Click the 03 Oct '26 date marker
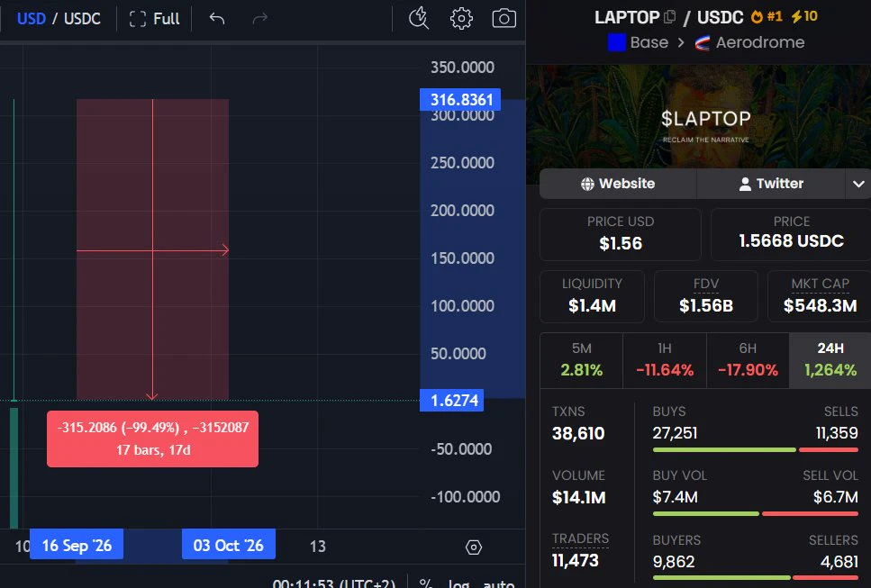Viewport: 871px width, 588px height. (x=228, y=546)
